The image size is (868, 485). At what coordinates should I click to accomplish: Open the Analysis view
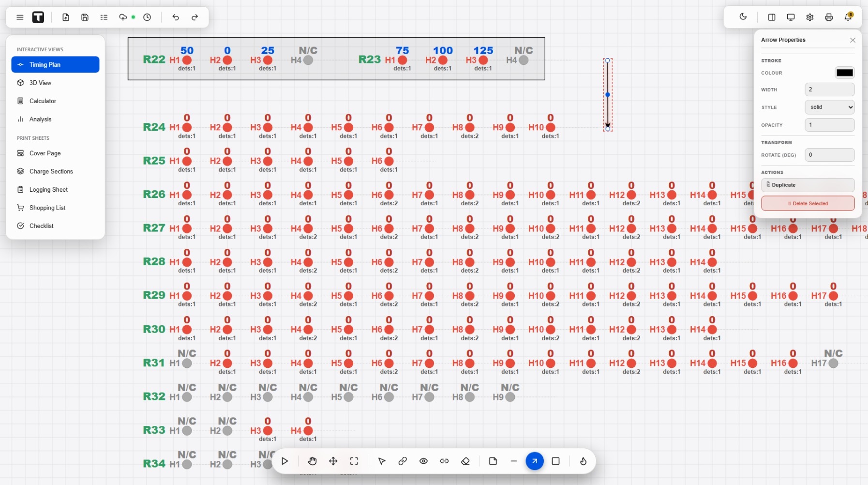coord(55,119)
